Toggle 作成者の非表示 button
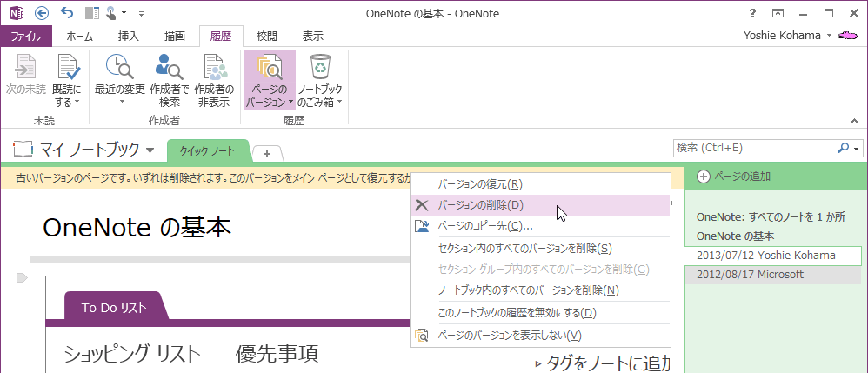Image resolution: width=868 pixels, height=373 pixels. 214,78
